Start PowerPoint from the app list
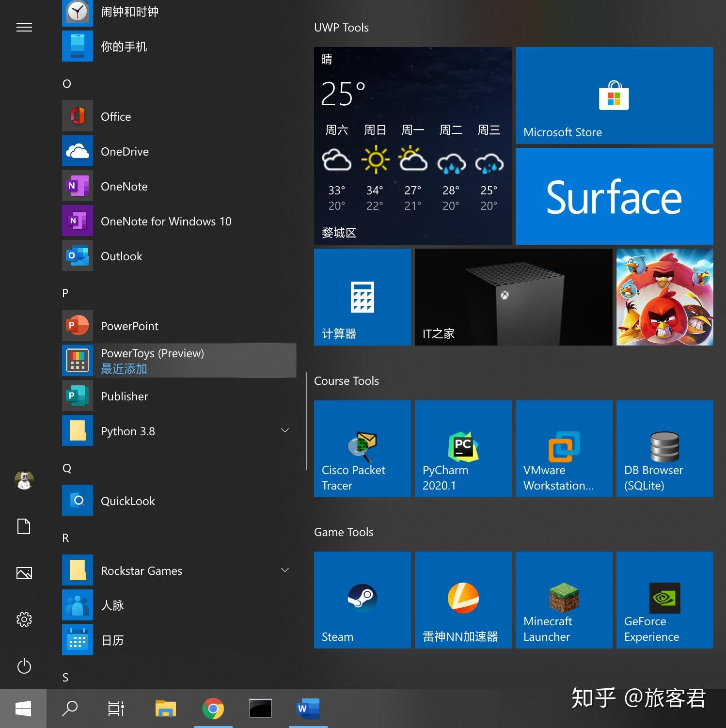726x728 pixels. click(179, 326)
